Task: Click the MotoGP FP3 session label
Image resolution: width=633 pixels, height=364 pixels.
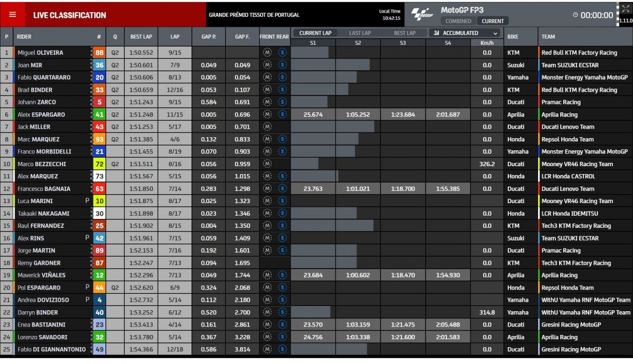Action: pyautogui.click(x=462, y=9)
